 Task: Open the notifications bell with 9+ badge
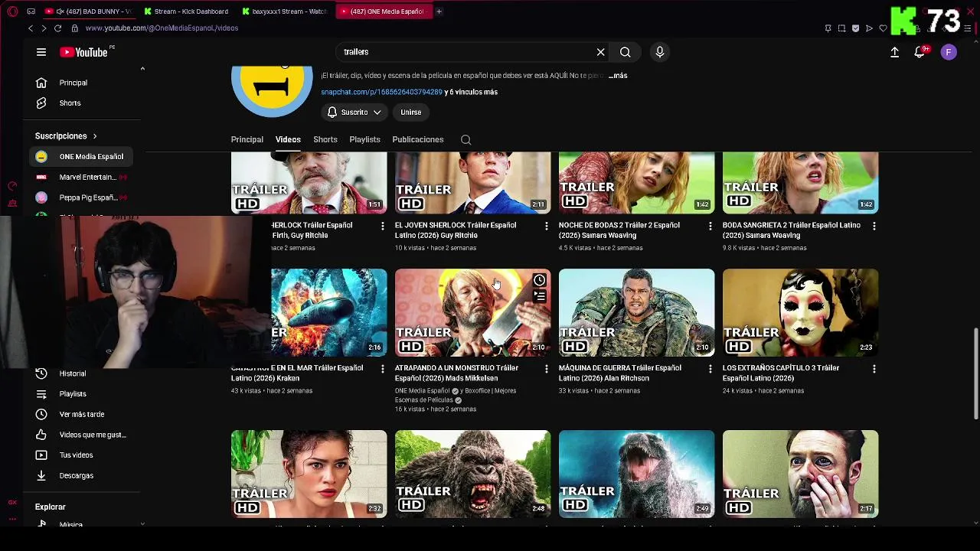pos(920,52)
